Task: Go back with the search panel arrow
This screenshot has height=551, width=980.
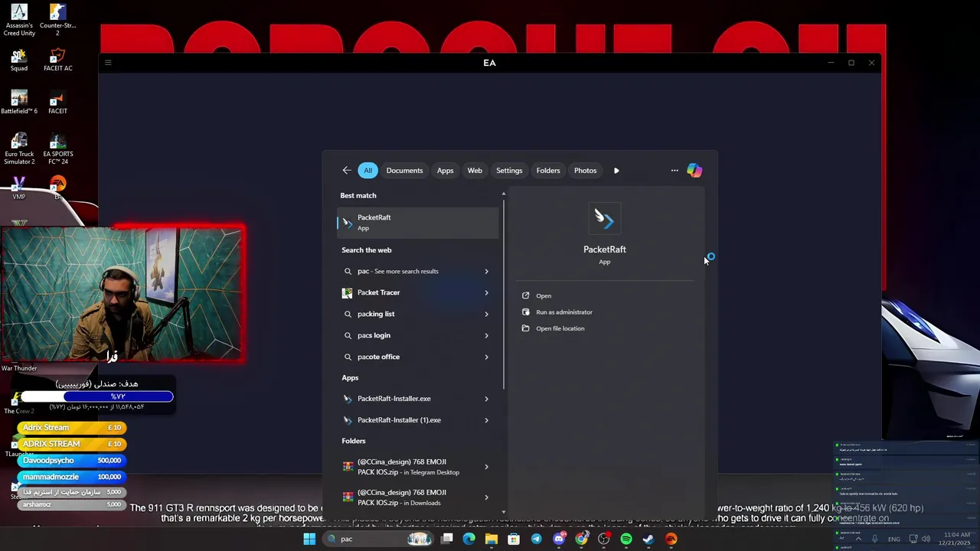Action: (x=347, y=171)
